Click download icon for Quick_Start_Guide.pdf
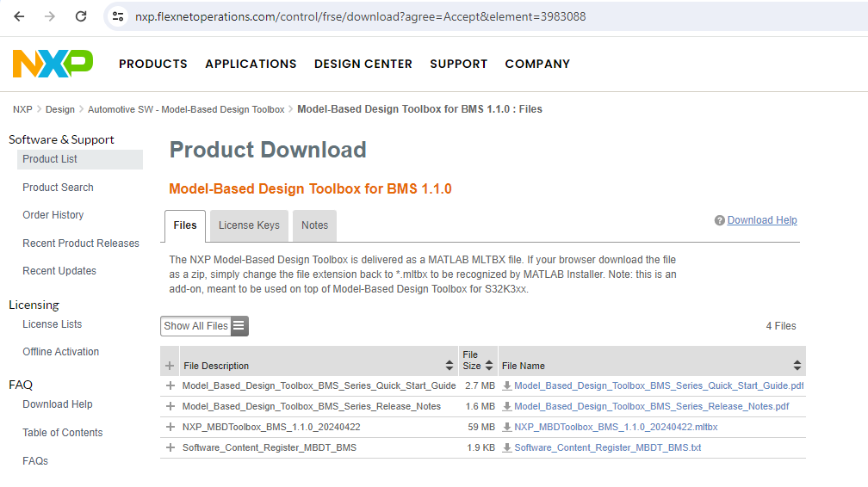Screen dimensions: 868x487 click(x=507, y=385)
